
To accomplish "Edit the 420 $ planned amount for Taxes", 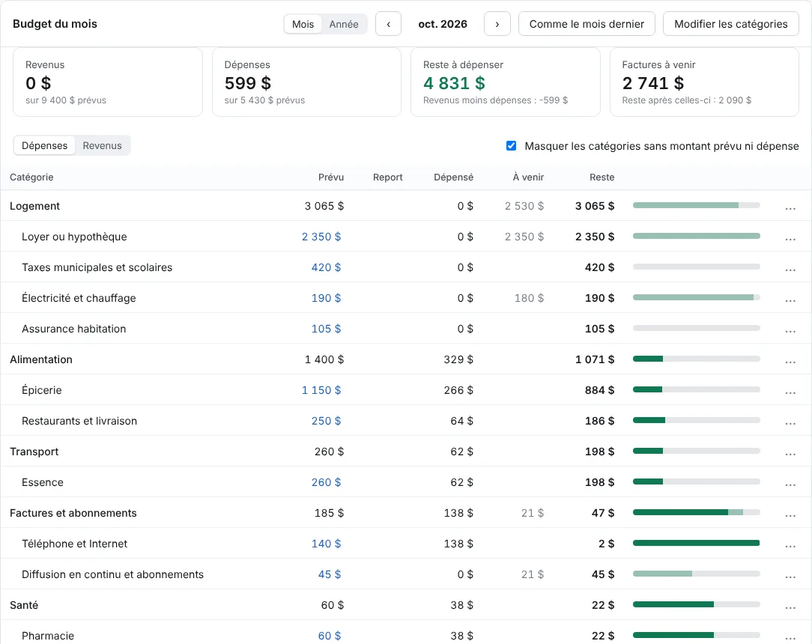I will click(x=327, y=267).
